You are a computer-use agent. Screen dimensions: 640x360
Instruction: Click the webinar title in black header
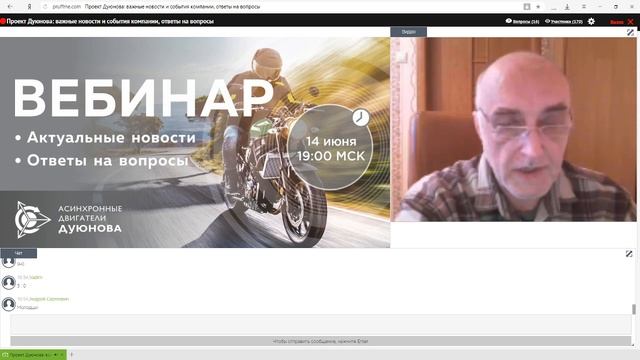click(110, 21)
